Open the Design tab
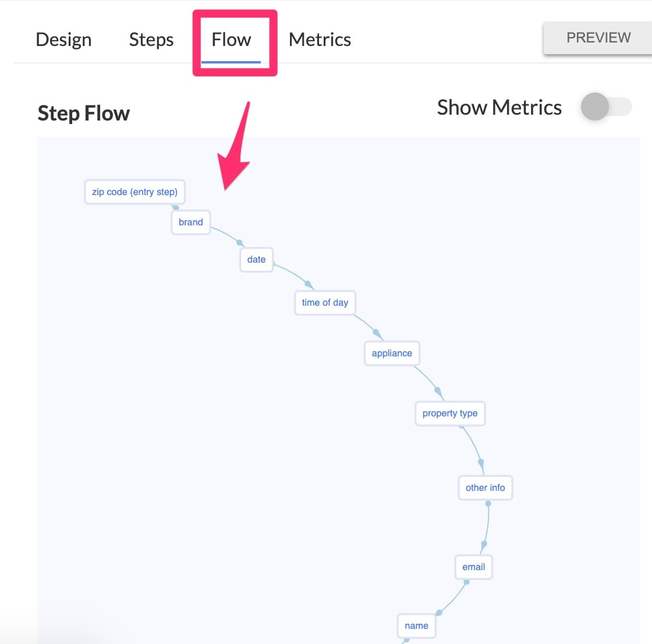 (x=63, y=40)
